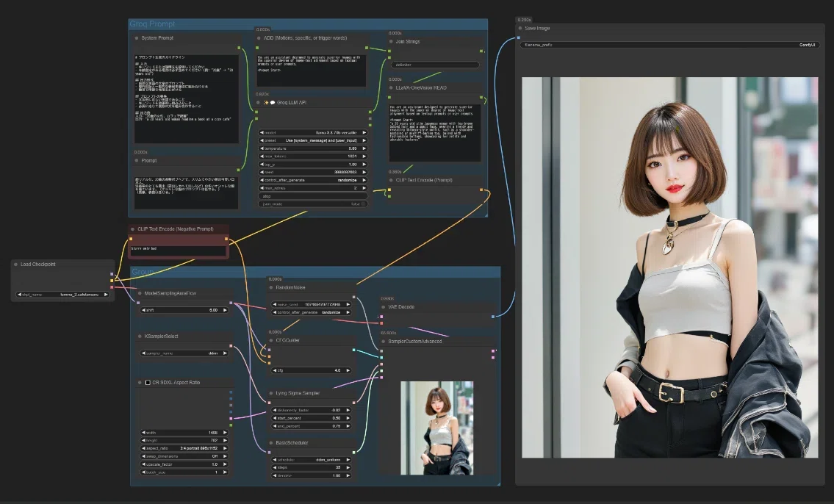Screen dimensions: 834x504
Task: Collapse the Save Image node using its dot
Action: (520, 28)
